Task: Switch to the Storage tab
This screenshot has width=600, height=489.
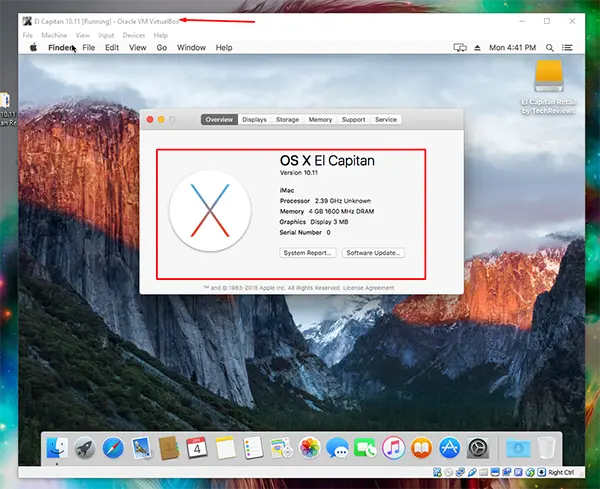Action: [x=287, y=120]
